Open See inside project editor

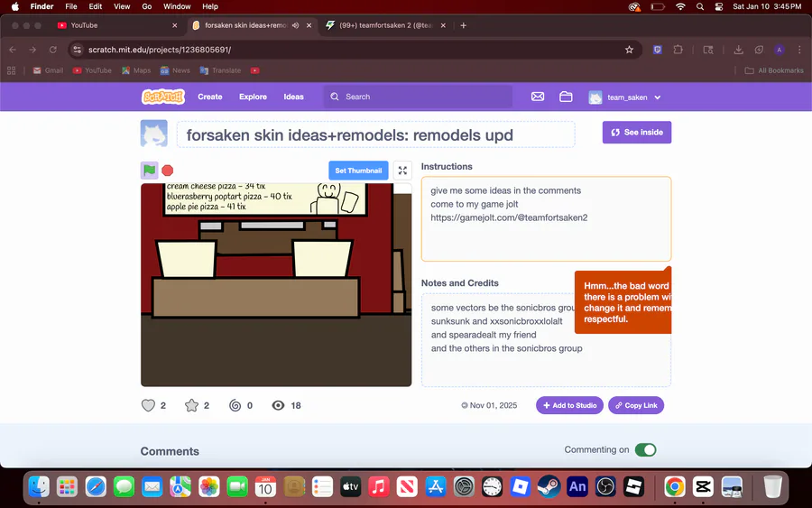[636, 133]
